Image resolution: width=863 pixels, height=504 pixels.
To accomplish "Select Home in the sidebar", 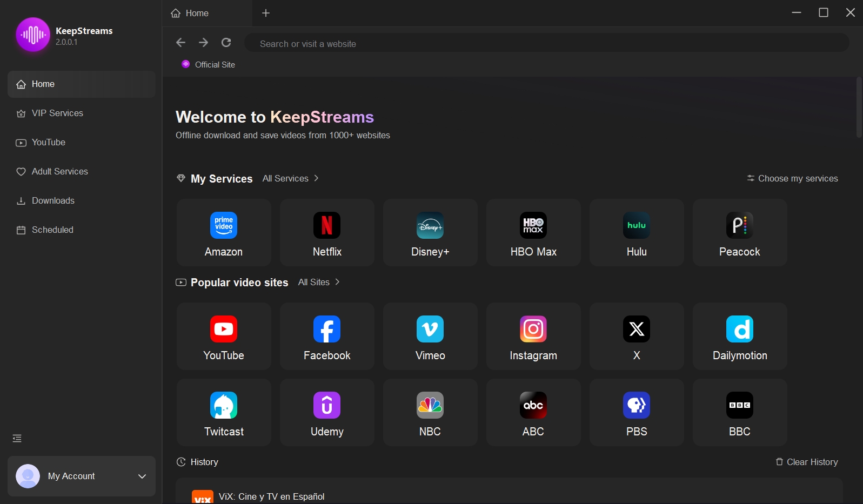I will (x=82, y=84).
